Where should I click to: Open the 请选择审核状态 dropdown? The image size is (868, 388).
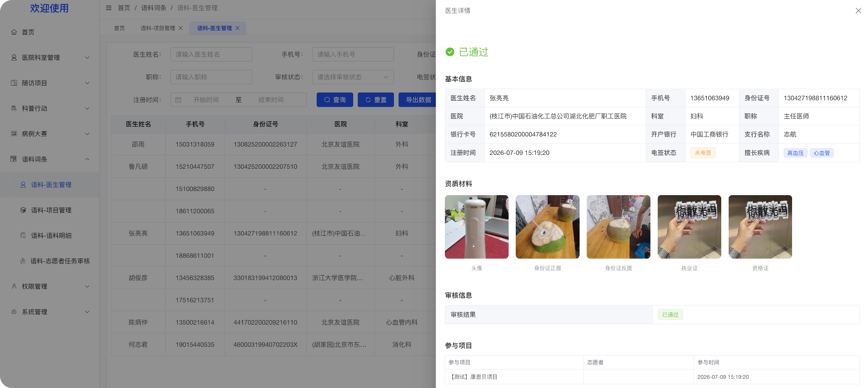353,77
